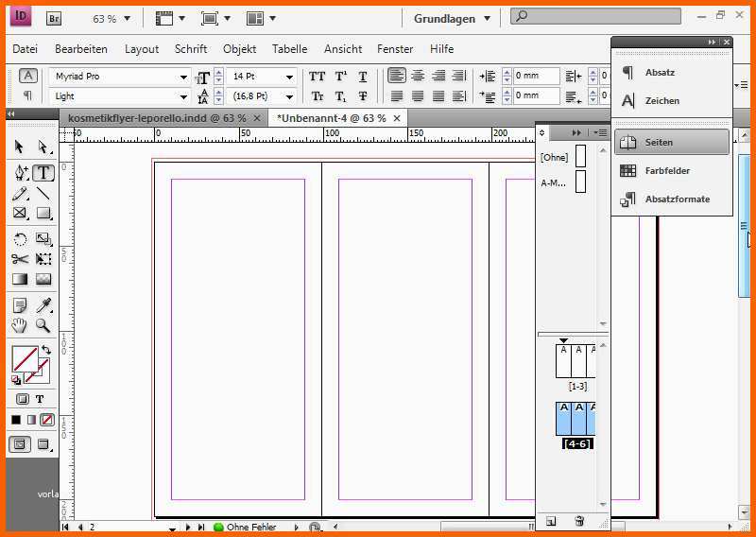756x537 pixels.
Task: Open Adobe Bridge via Br icon
Action: (54, 18)
